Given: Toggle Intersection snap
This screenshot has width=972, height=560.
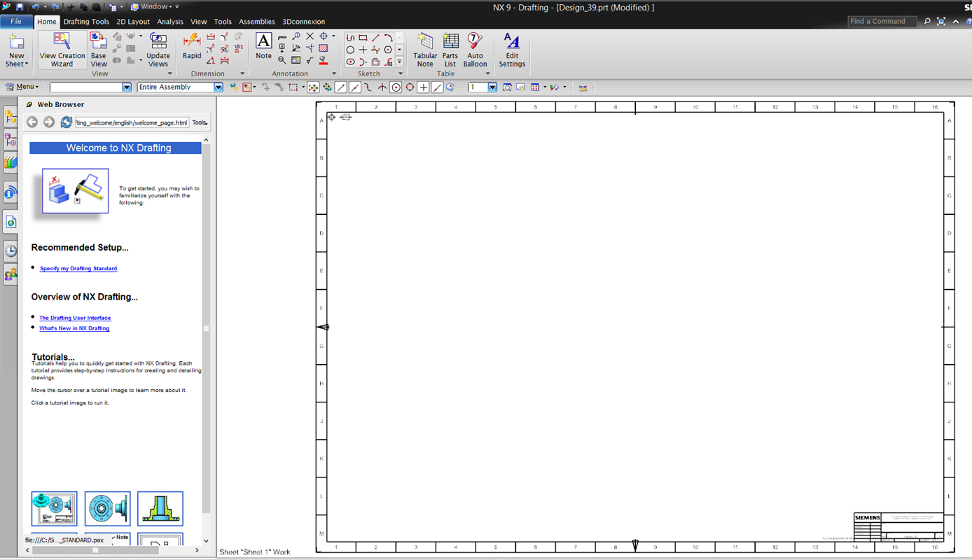Looking at the screenshot, I should (382, 87).
